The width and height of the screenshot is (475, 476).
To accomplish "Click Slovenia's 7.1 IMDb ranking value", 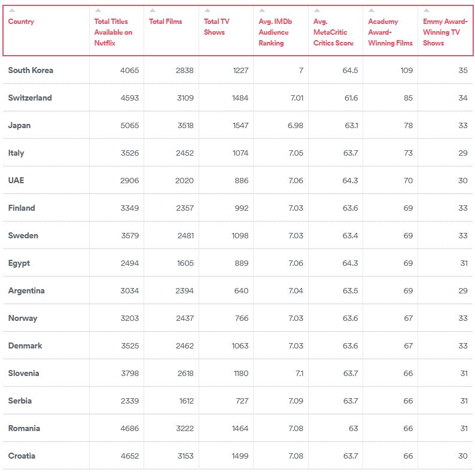I will click(299, 374).
